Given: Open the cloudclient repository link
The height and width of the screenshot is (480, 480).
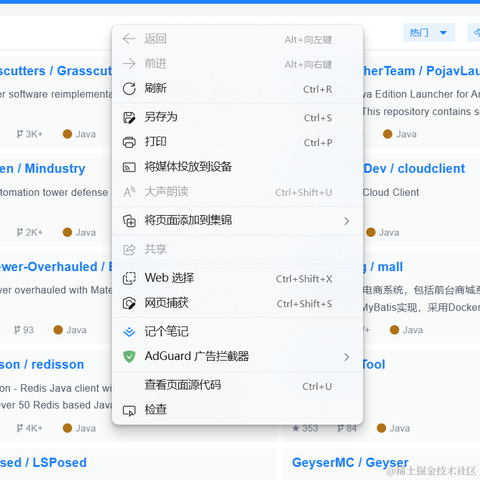Looking at the screenshot, I should [x=414, y=169].
